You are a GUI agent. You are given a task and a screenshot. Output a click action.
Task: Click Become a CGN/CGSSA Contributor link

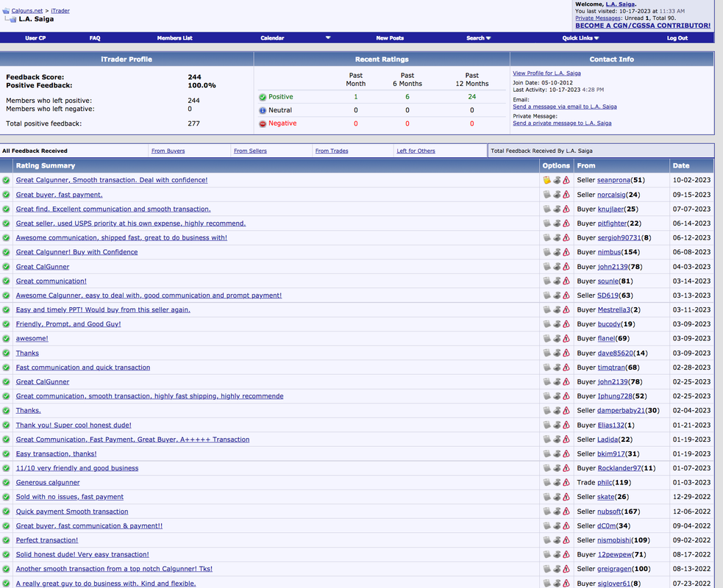[643, 25]
